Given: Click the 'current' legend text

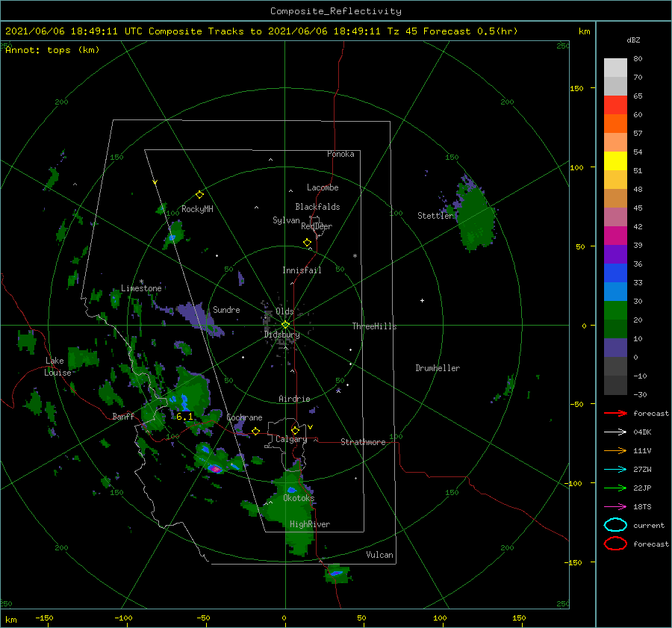Looking at the screenshot, I should point(649,525).
